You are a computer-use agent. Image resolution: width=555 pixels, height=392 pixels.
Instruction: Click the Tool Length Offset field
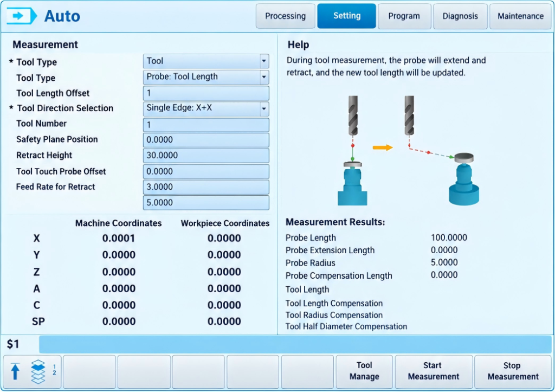pyautogui.click(x=206, y=93)
